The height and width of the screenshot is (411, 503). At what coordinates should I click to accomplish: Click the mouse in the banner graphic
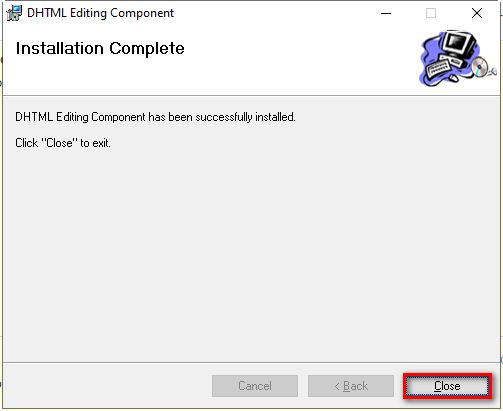[x=454, y=78]
